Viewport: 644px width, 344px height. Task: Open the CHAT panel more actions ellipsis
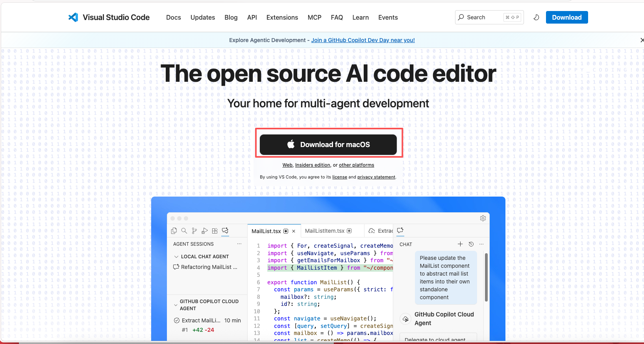tap(481, 244)
